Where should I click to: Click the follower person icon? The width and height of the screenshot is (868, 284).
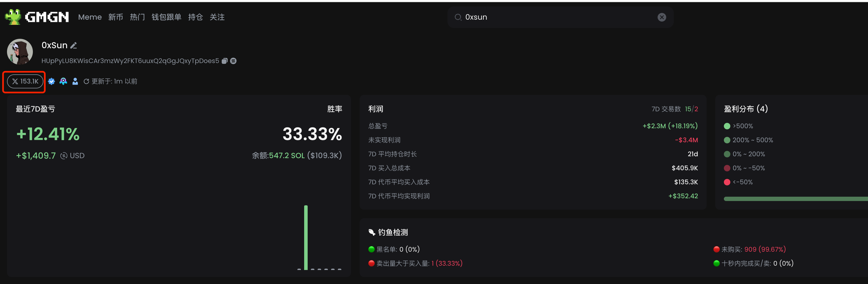point(75,81)
